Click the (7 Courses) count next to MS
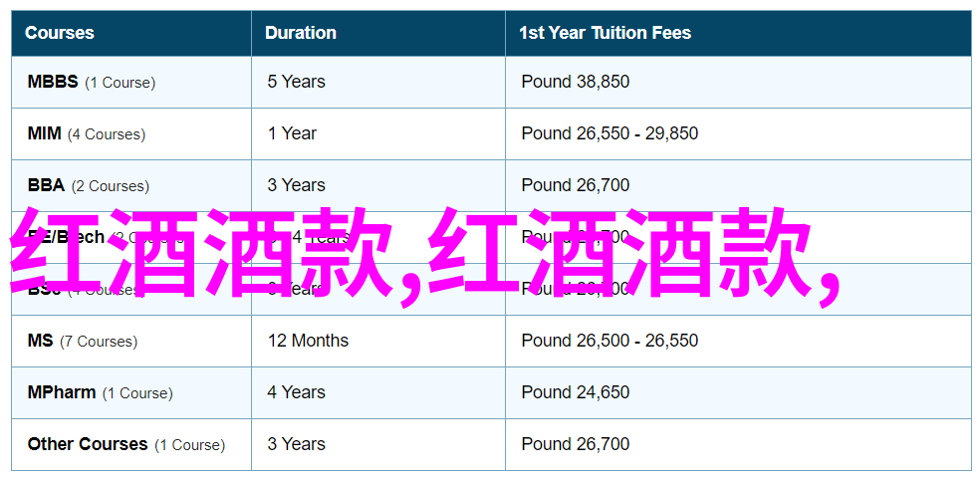Viewport: 980px width, 481px height. coord(99,342)
